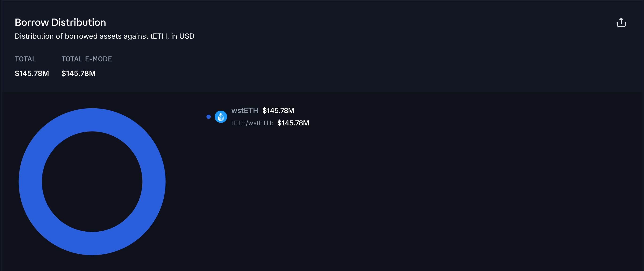
Task: Select the wstETH legend label
Action: pyautogui.click(x=244, y=110)
